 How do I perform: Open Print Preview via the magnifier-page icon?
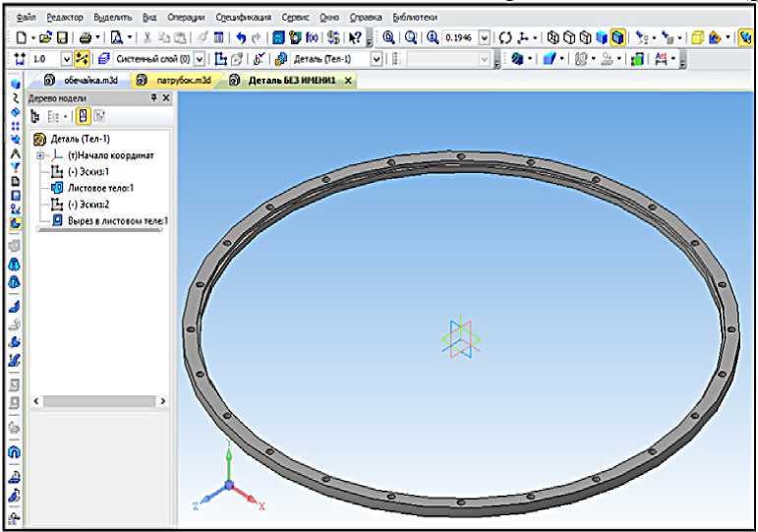(x=117, y=37)
